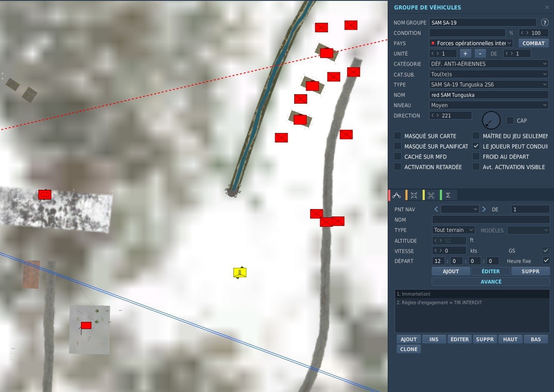Open the MODÈLES dropdown
554x392 pixels.
528,230
